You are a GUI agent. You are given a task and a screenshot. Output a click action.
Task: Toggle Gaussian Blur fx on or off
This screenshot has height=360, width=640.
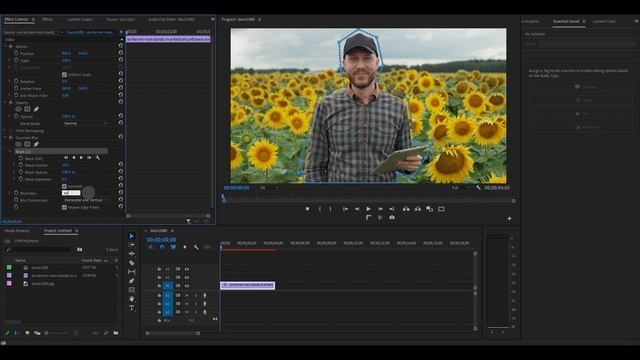(x=11, y=138)
